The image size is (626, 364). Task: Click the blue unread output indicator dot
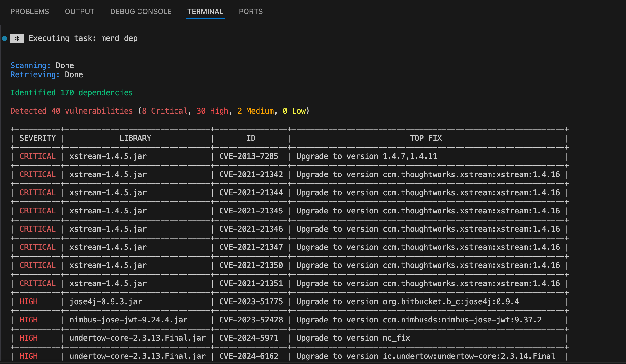click(4, 38)
